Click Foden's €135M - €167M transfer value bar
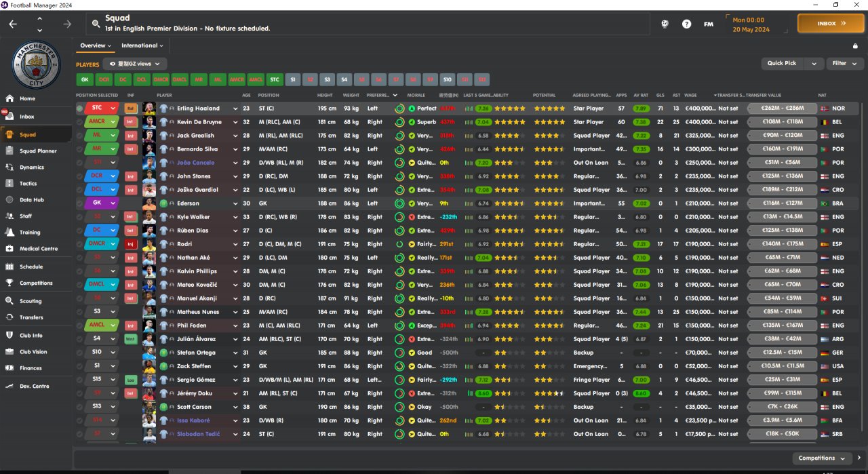 click(781, 325)
